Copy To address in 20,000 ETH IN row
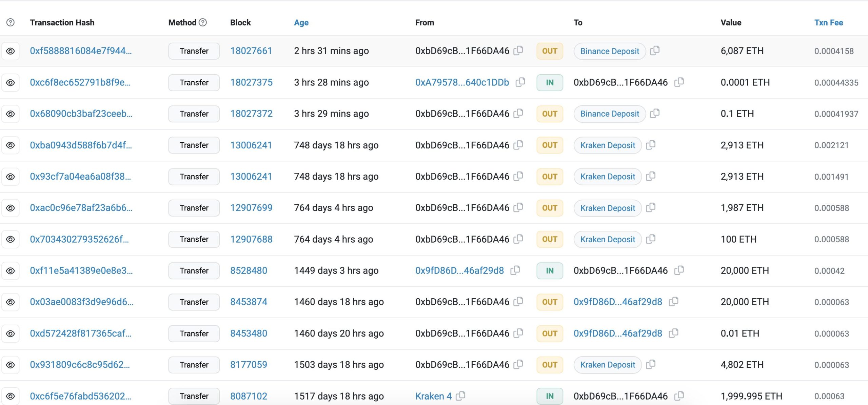 [679, 270]
